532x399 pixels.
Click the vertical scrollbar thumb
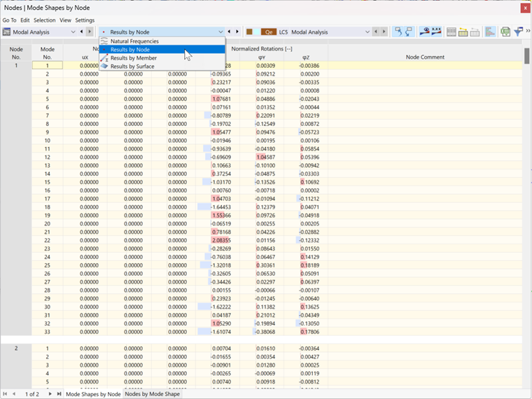point(526,55)
